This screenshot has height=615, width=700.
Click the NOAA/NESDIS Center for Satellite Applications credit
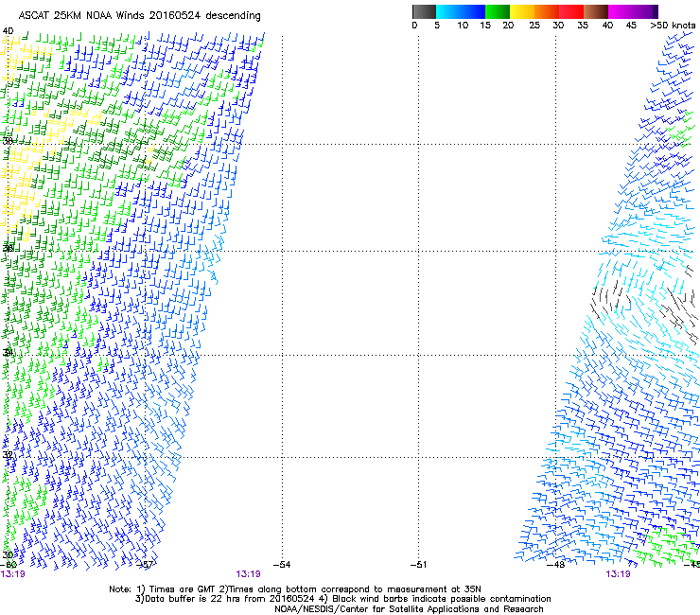click(x=409, y=609)
